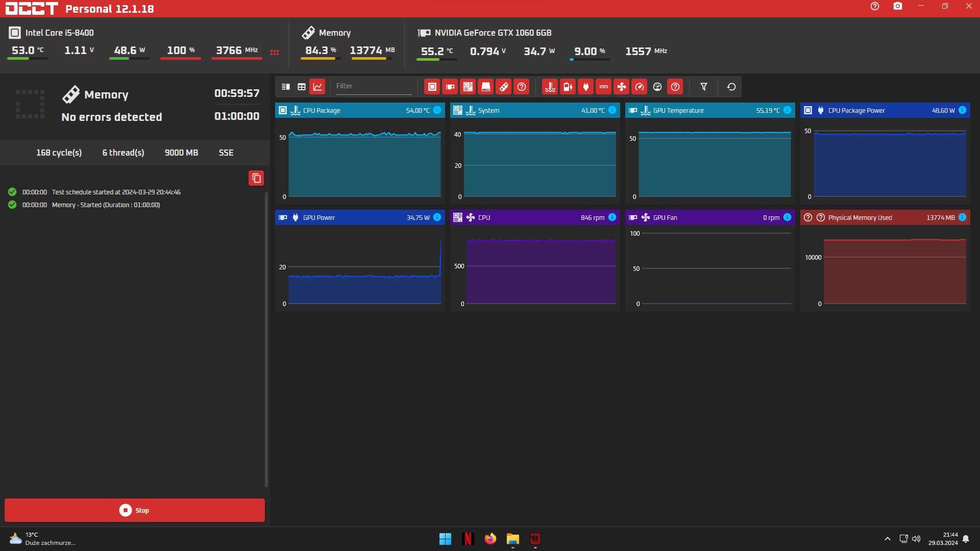Toggle GPU card sensor filter
Viewport: 980px width, 551px height.
tap(450, 87)
